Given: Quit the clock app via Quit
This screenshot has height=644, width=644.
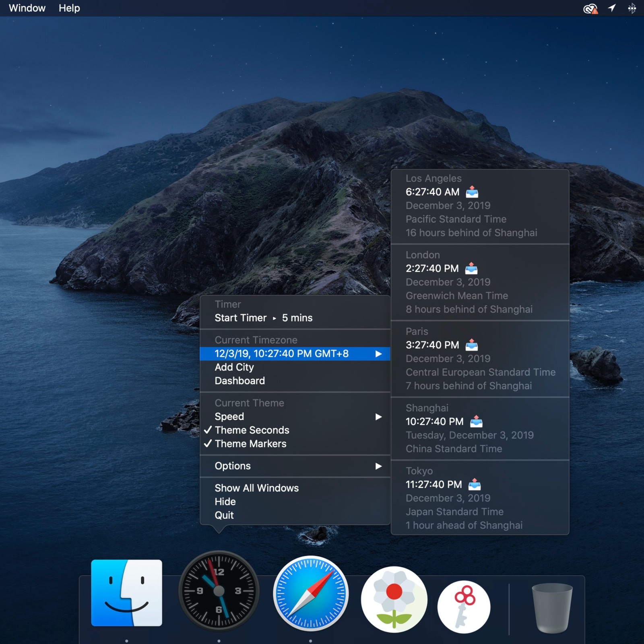Looking at the screenshot, I should [x=224, y=515].
